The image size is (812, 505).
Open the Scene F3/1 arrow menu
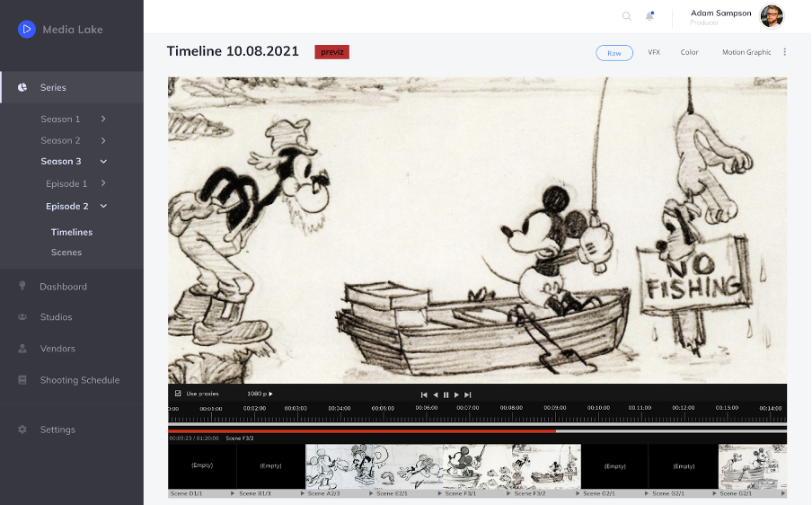508,493
